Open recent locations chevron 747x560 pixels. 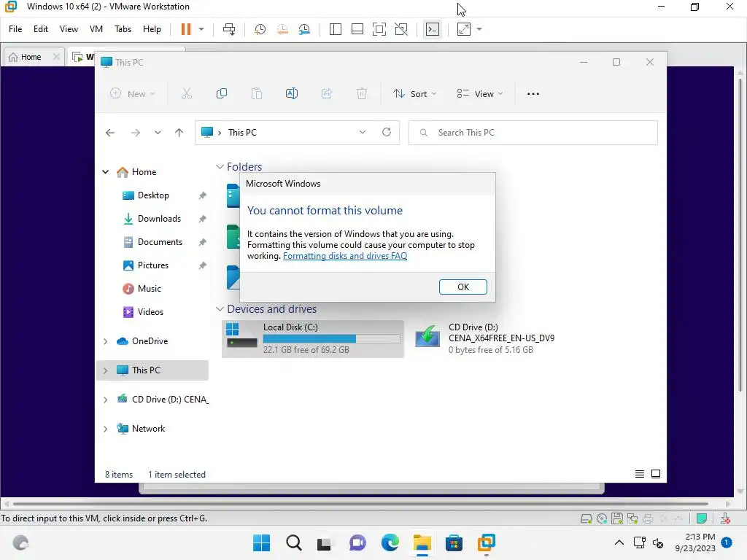pyautogui.click(x=158, y=133)
